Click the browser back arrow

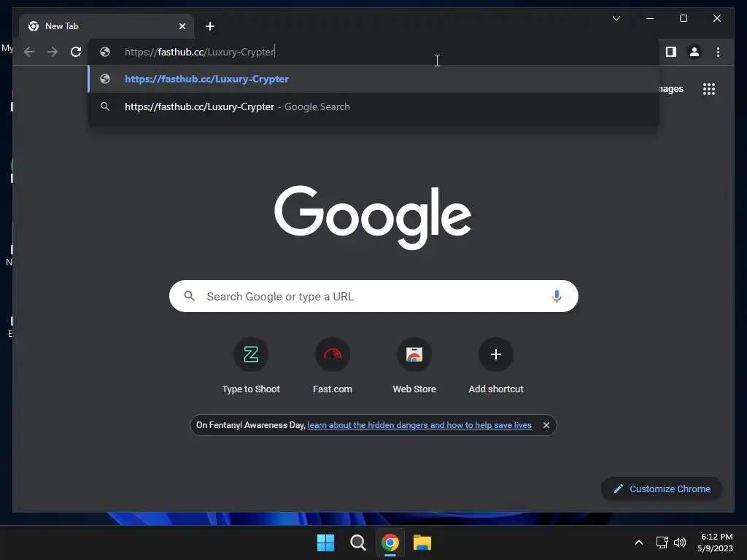coord(29,52)
